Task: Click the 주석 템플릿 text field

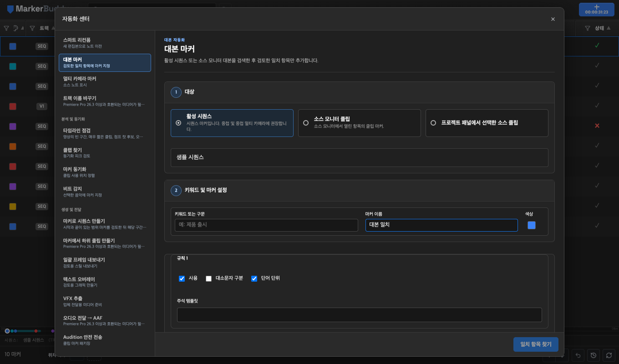Action: click(360, 315)
